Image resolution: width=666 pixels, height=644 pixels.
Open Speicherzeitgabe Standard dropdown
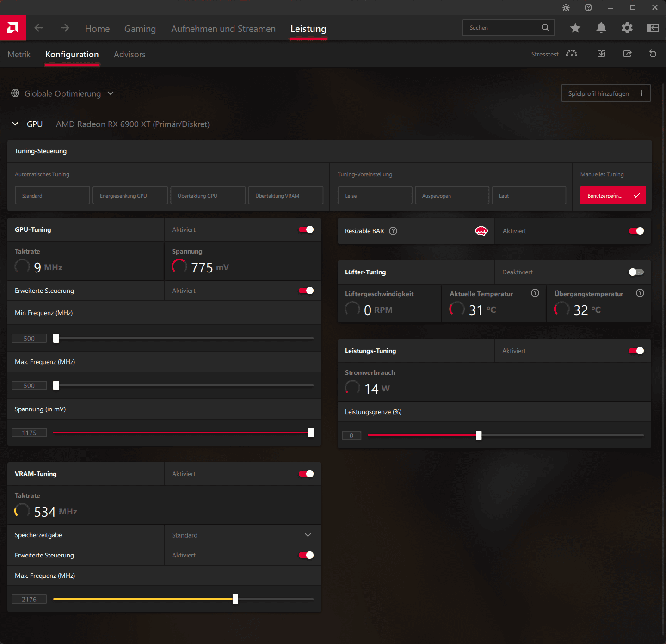(242, 535)
